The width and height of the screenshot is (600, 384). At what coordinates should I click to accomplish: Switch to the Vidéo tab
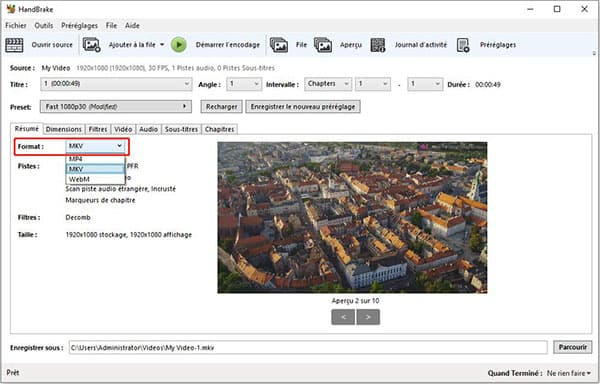pos(123,129)
